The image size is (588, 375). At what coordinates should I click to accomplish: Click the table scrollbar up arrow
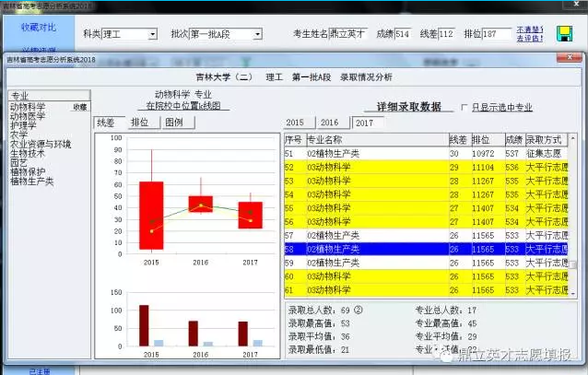(572, 138)
